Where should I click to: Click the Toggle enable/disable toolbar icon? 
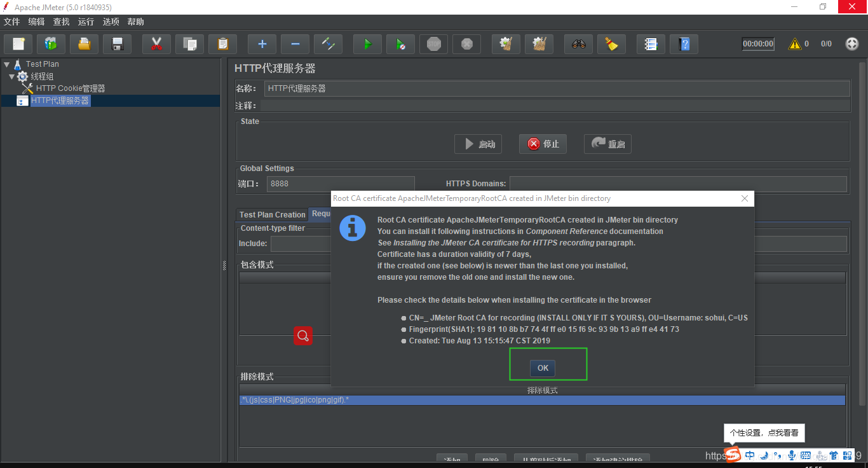(328, 44)
